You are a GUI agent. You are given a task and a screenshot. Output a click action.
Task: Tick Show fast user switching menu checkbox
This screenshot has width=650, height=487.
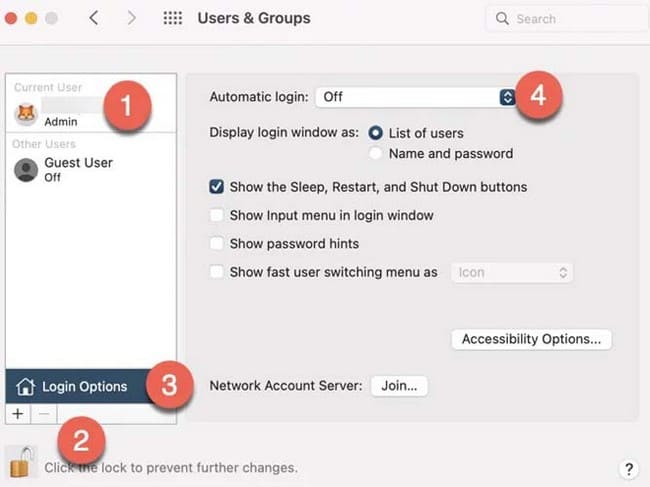pyautogui.click(x=216, y=272)
